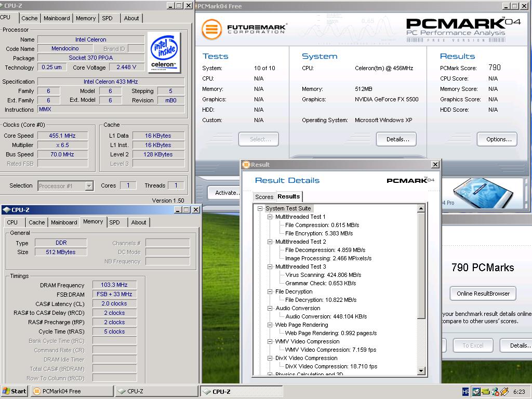Click the DRAM Frequency 103.3 MHz field
The width and height of the screenshot is (532, 399).
pyautogui.click(x=114, y=285)
